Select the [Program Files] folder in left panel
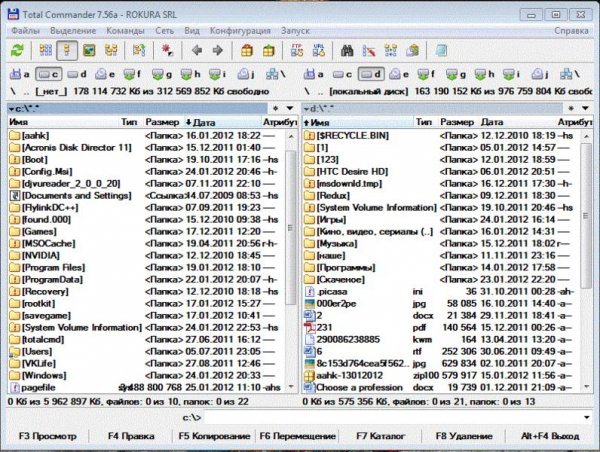Screen dimensions: 600x452 pos(147,267)
